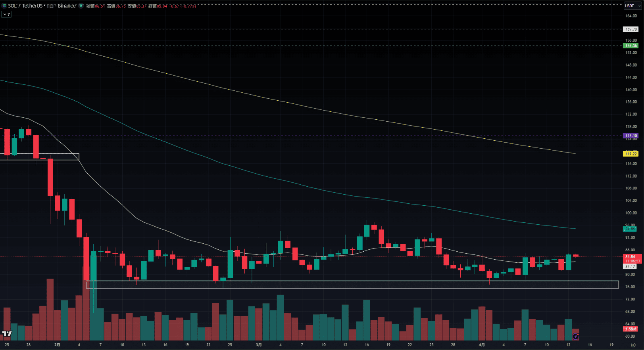Click the purple 125.10 price level label

coord(631,136)
